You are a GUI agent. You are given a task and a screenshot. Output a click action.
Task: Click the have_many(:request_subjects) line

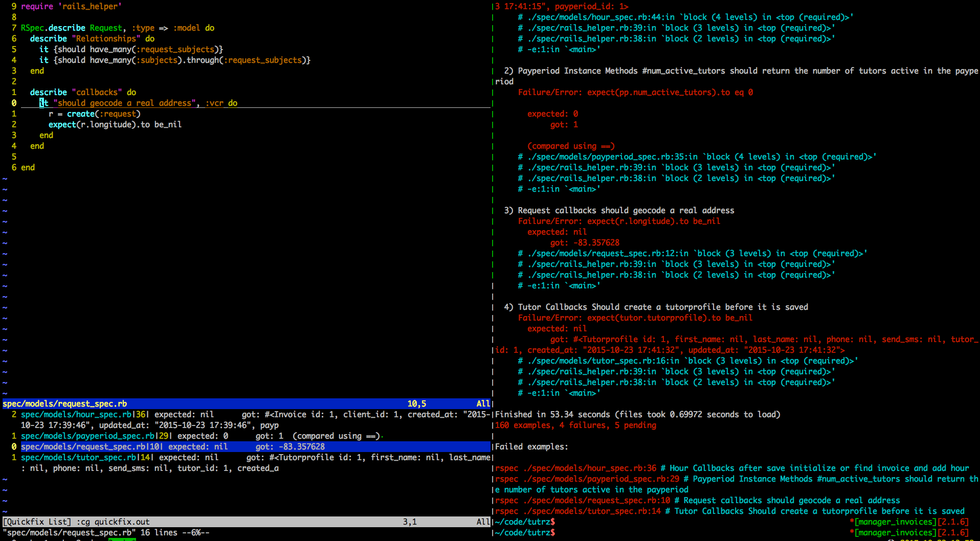pyautogui.click(x=131, y=49)
